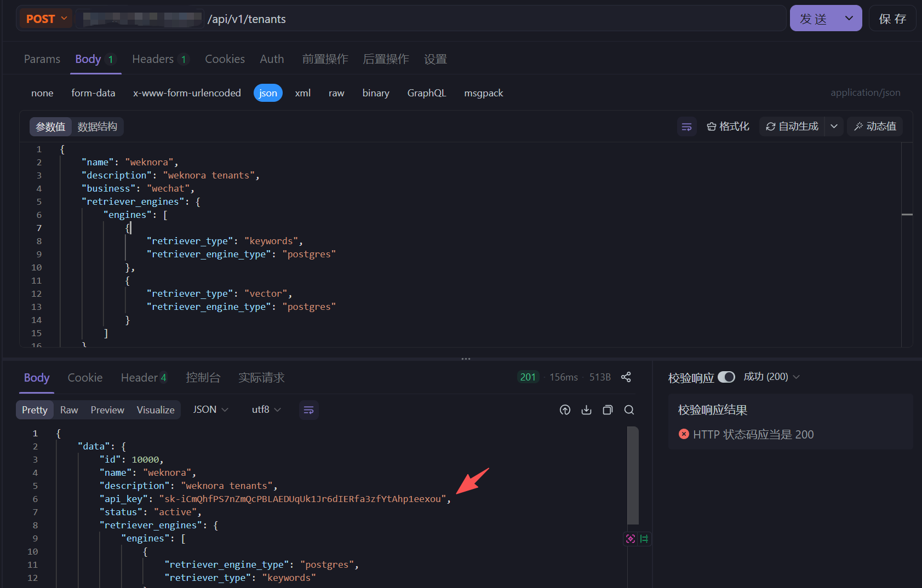Download the response with the download icon
The height and width of the screenshot is (588, 922).
[586, 410]
